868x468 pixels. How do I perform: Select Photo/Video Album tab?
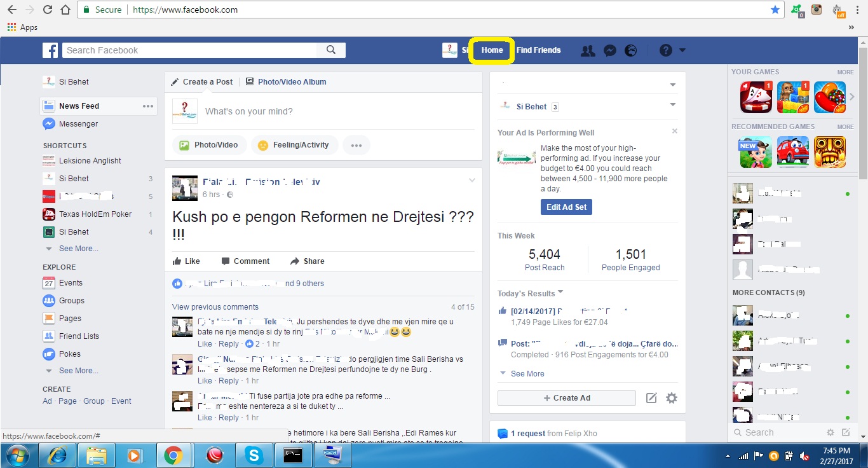286,82
